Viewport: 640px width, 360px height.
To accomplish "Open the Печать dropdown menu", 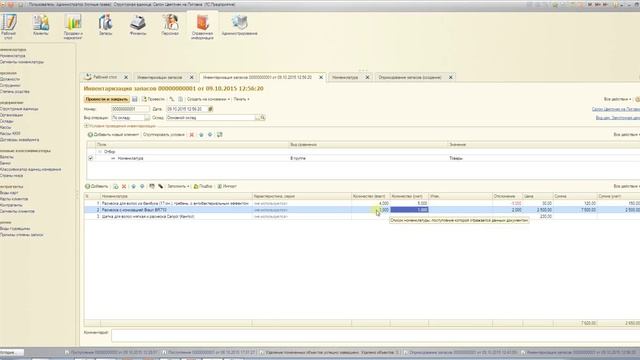I will tap(241, 99).
